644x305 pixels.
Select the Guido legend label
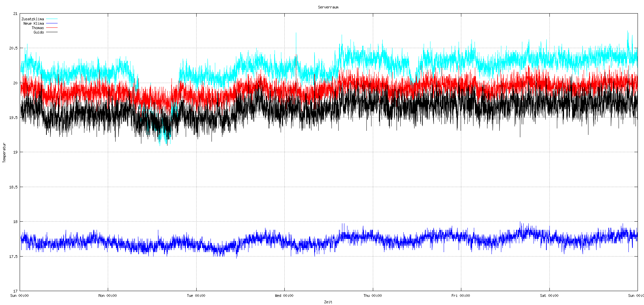click(39, 32)
